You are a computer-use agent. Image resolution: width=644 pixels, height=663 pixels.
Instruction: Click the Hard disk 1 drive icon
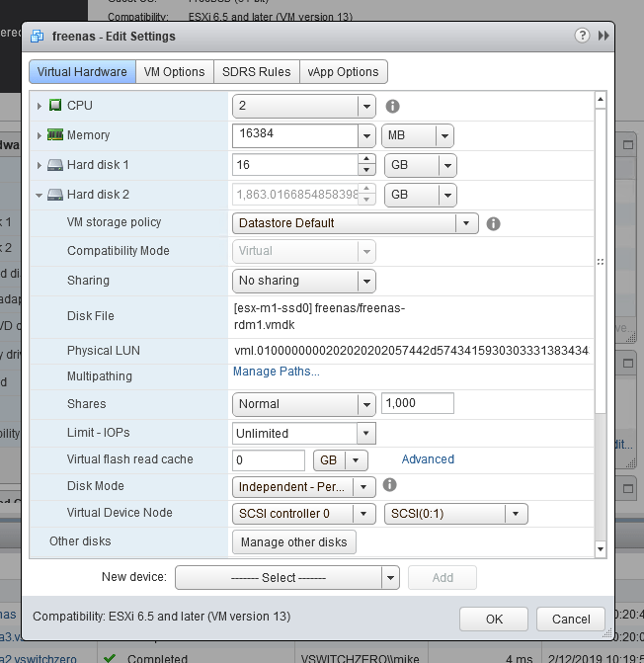[55, 165]
